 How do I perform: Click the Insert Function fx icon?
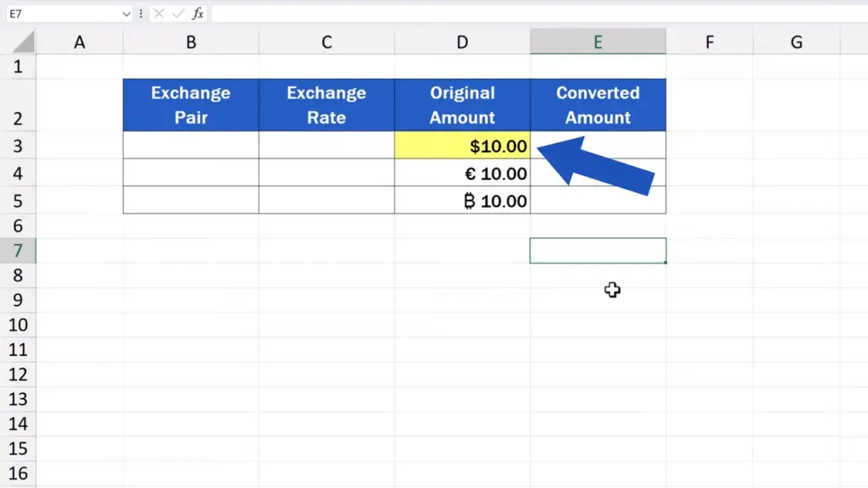click(x=198, y=14)
